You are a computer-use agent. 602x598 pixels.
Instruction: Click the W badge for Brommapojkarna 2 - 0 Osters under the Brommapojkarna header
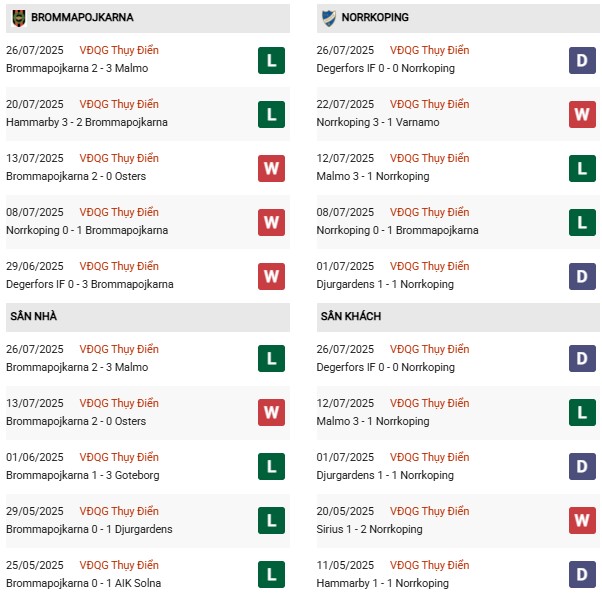(271, 168)
